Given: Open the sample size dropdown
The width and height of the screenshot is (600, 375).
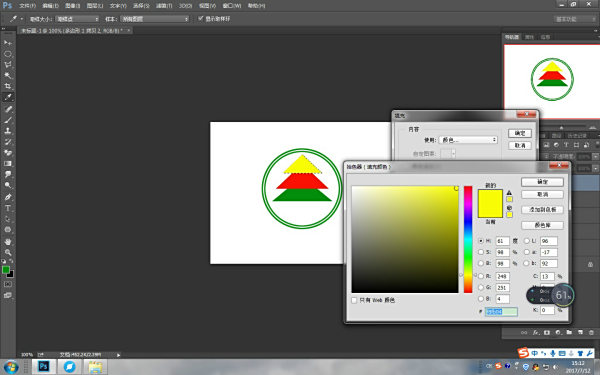Looking at the screenshot, I should tap(77, 19).
